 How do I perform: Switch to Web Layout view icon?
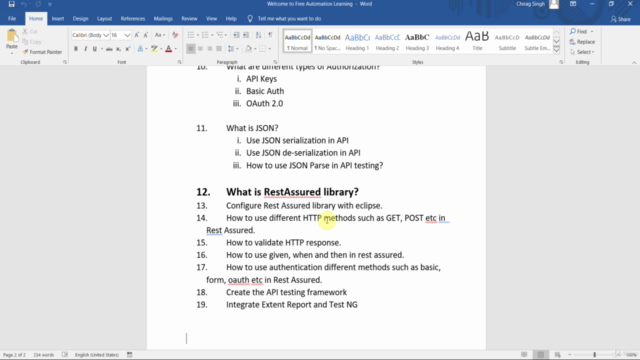tap(558, 355)
